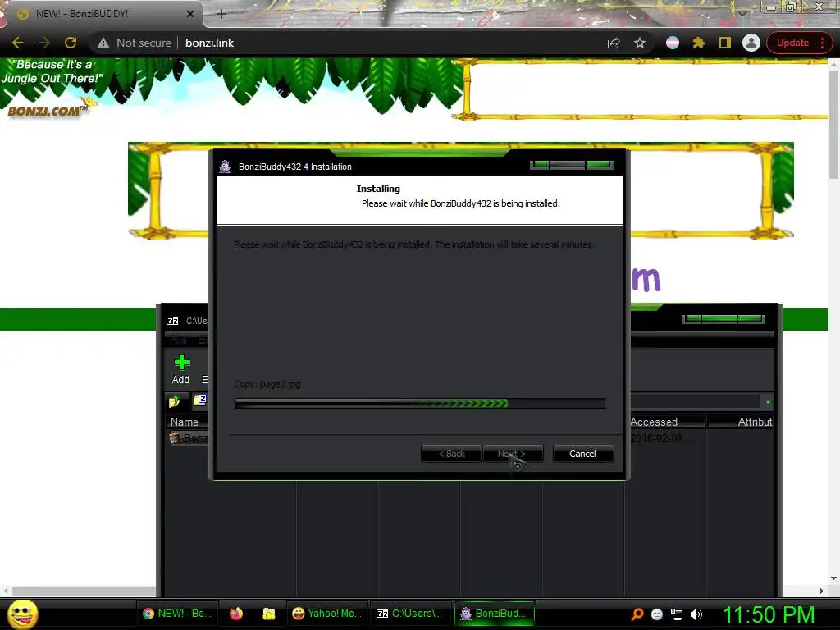The height and width of the screenshot is (630, 840).
Task: Open the extensions puzzle icon
Action: (x=699, y=43)
